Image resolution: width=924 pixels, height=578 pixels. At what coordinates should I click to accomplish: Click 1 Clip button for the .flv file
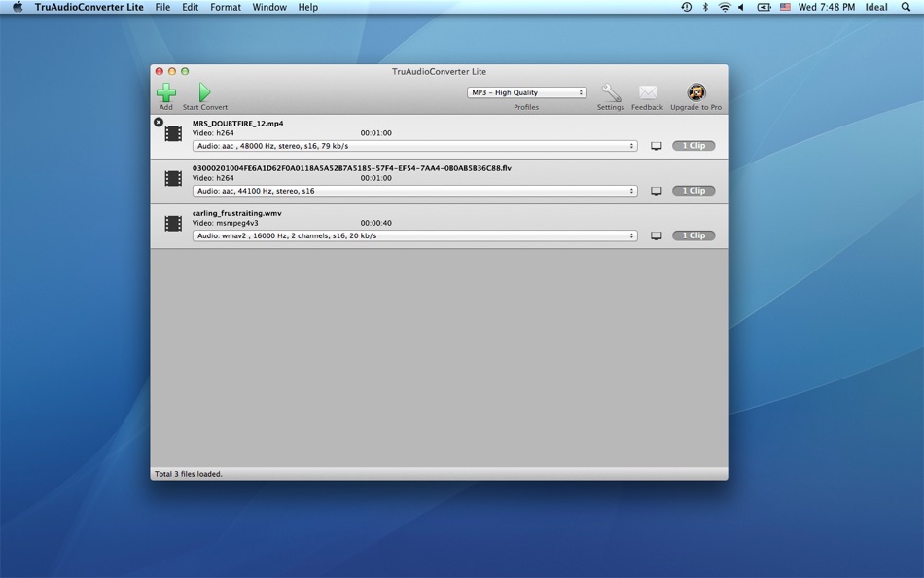[693, 191]
